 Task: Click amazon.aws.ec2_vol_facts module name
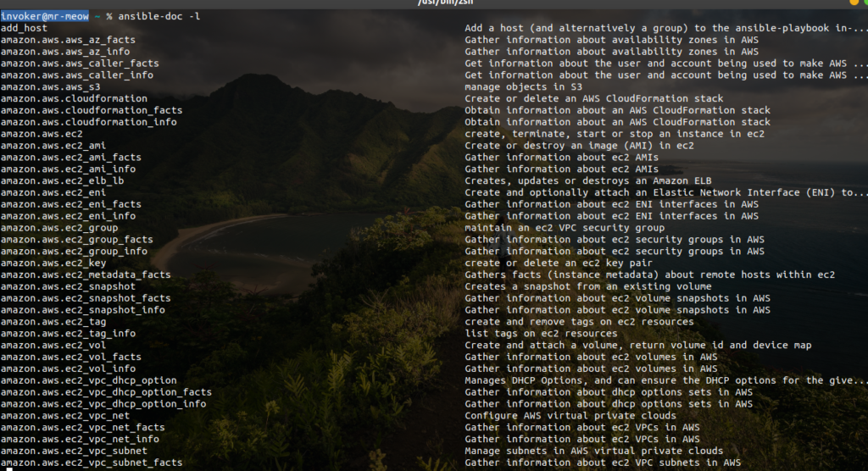tap(71, 357)
